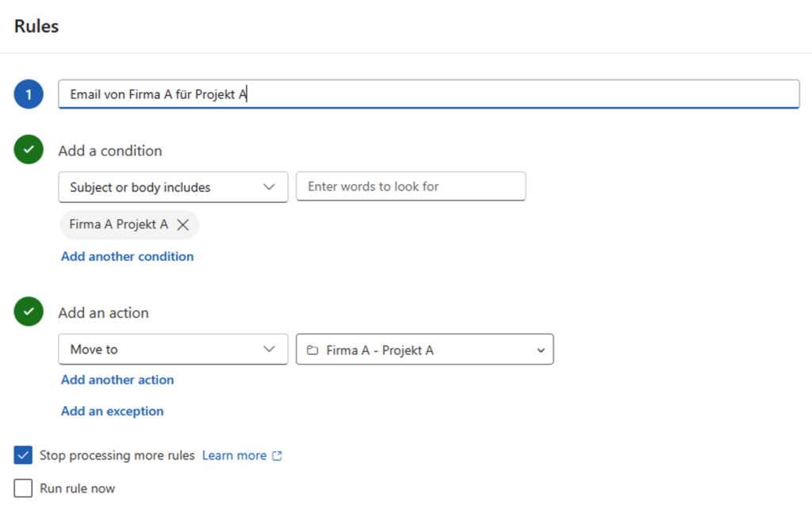Click the 'Add a condition' heading
The height and width of the screenshot is (513, 812).
(x=110, y=151)
